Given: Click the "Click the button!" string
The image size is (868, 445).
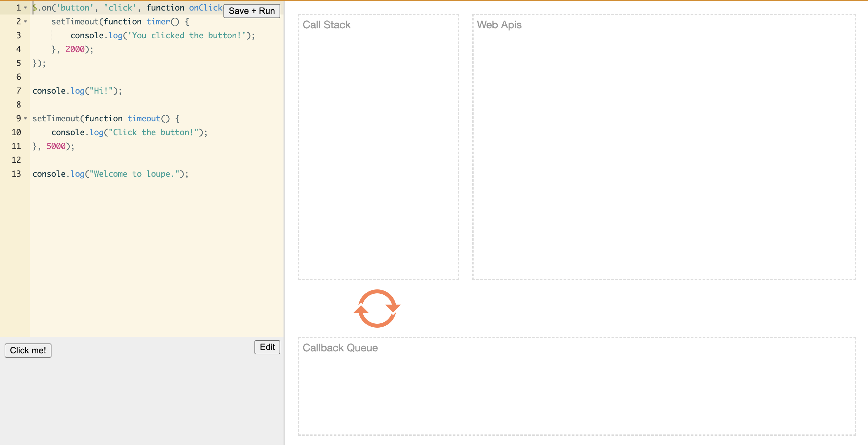Looking at the screenshot, I should pyautogui.click(x=153, y=132).
